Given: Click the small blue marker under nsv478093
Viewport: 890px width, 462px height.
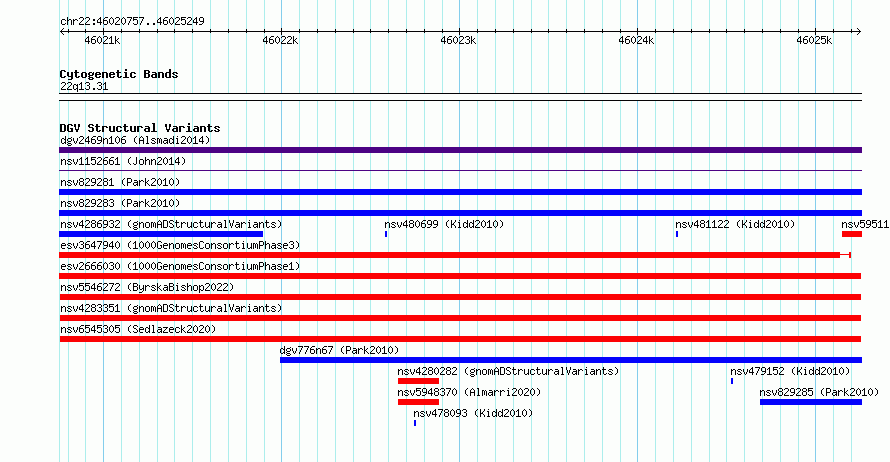Looking at the screenshot, I should [x=415, y=423].
